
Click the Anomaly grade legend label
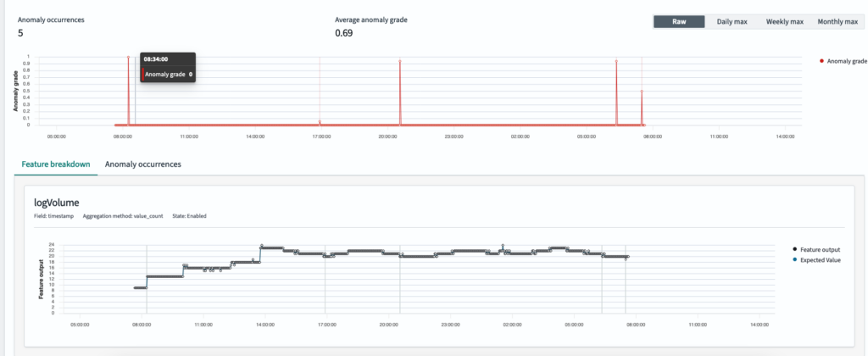(847, 62)
